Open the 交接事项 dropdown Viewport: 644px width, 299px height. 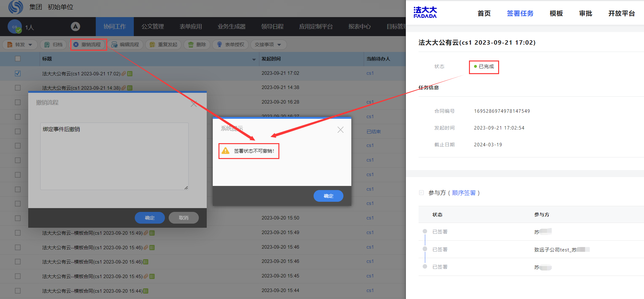coord(268,45)
